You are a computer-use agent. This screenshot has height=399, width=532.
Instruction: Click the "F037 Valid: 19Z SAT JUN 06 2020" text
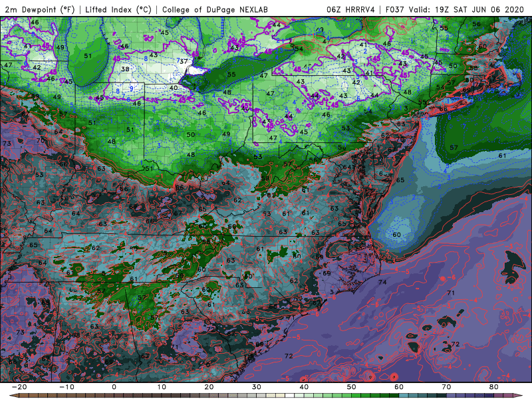pos(455,9)
